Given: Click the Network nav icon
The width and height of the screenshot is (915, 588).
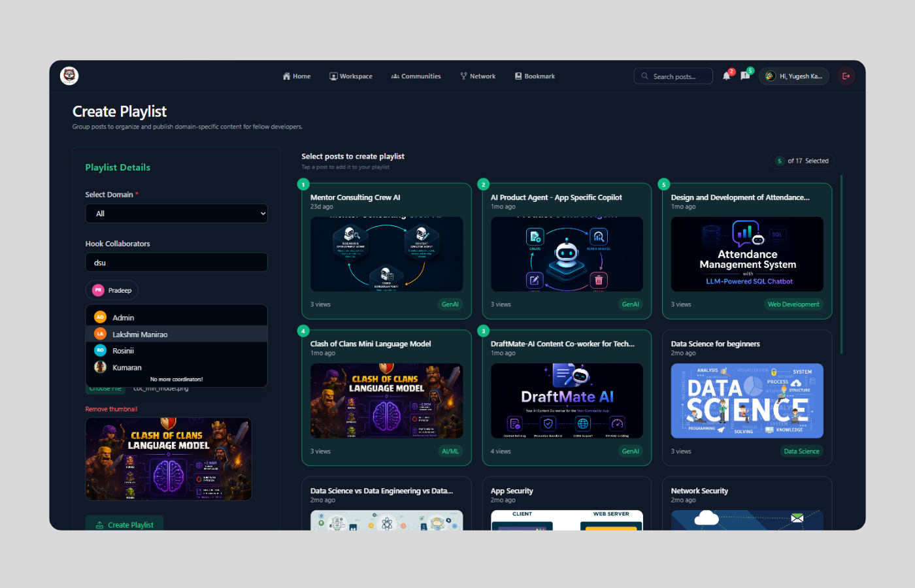Looking at the screenshot, I should pyautogui.click(x=463, y=76).
